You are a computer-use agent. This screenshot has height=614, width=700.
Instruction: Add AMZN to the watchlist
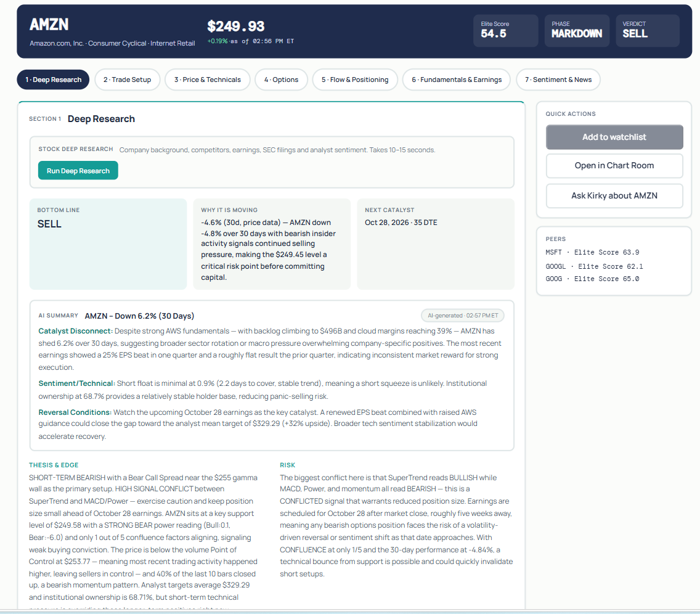pyautogui.click(x=614, y=137)
